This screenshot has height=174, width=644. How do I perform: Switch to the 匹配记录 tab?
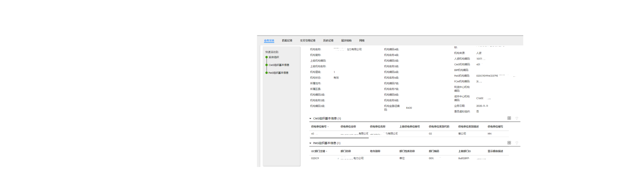(x=287, y=41)
